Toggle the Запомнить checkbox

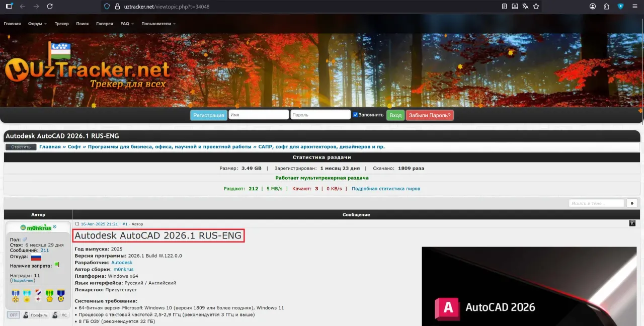click(x=355, y=115)
